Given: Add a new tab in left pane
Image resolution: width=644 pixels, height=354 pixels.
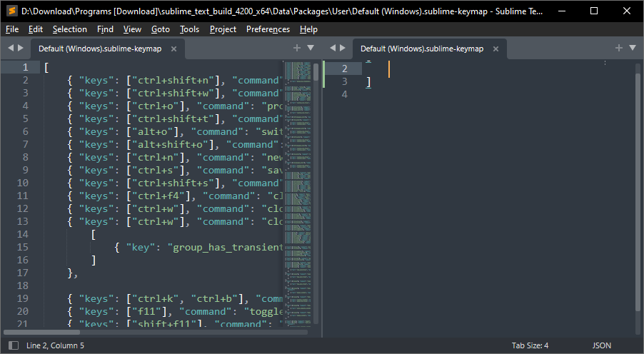Looking at the screenshot, I should [x=297, y=48].
